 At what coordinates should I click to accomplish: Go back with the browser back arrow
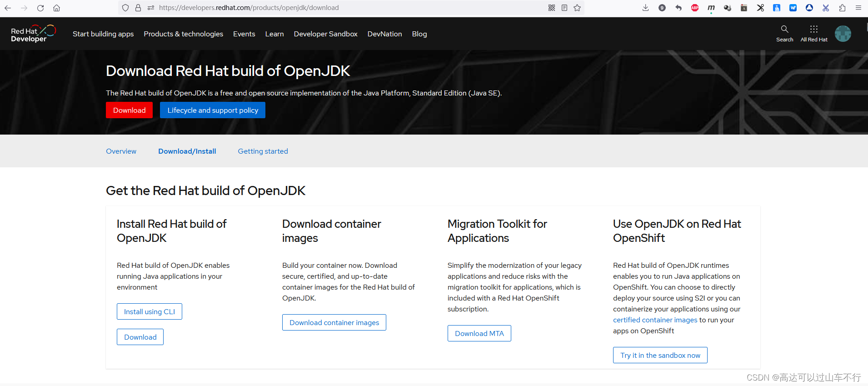point(8,8)
